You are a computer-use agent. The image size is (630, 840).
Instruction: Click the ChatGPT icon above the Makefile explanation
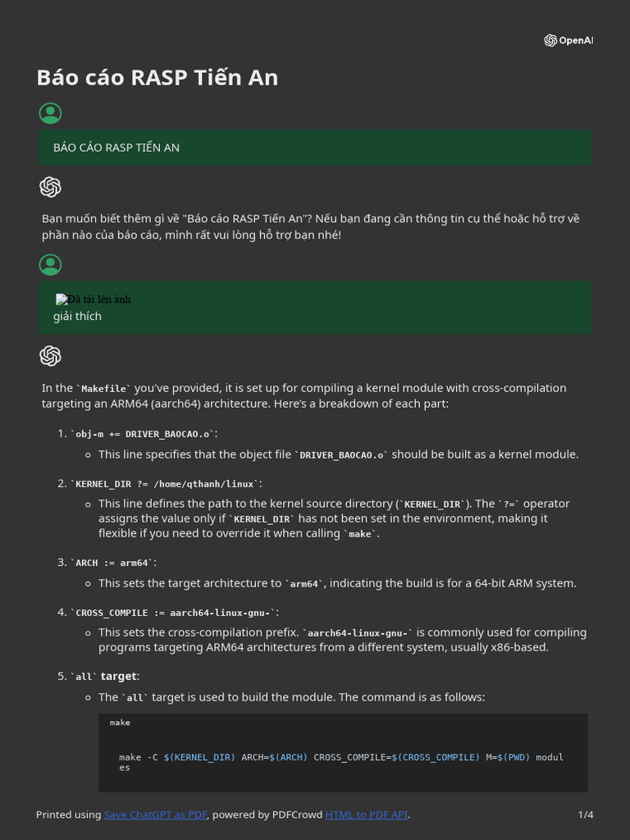click(x=50, y=356)
